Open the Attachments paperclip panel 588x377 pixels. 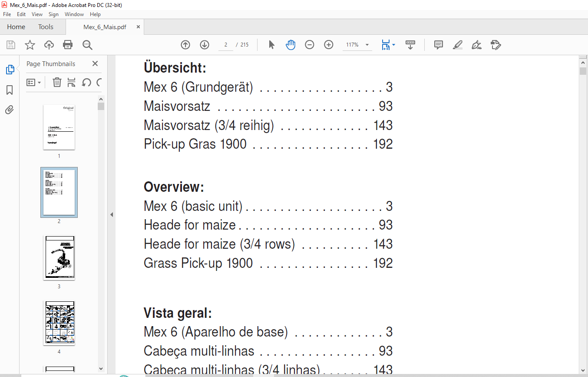pos(10,110)
